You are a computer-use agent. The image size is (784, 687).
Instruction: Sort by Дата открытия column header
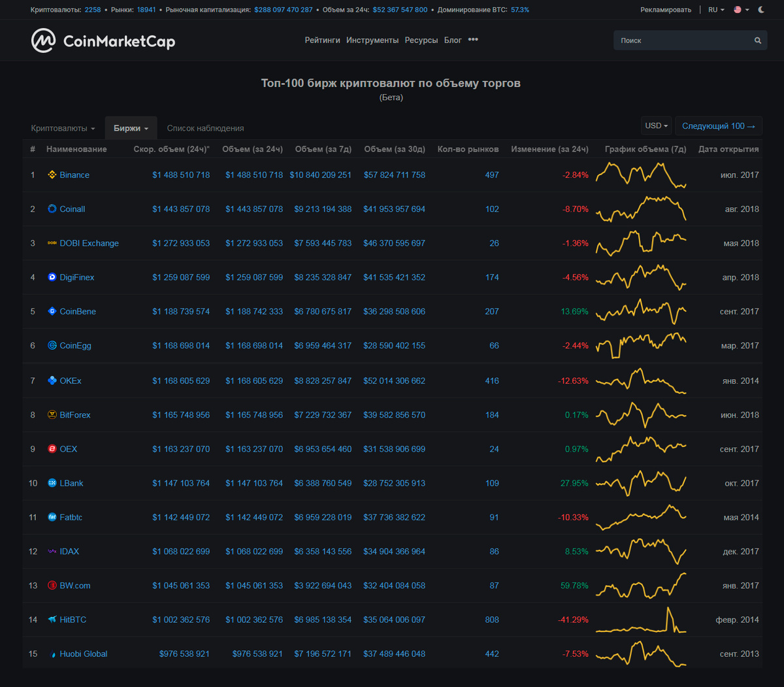click(x=728, y=149)
